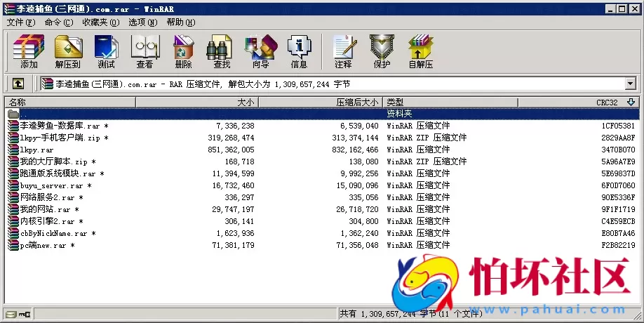Click CRC32 value 90E5336F
The image size is (644, 323).
point(618,197)
